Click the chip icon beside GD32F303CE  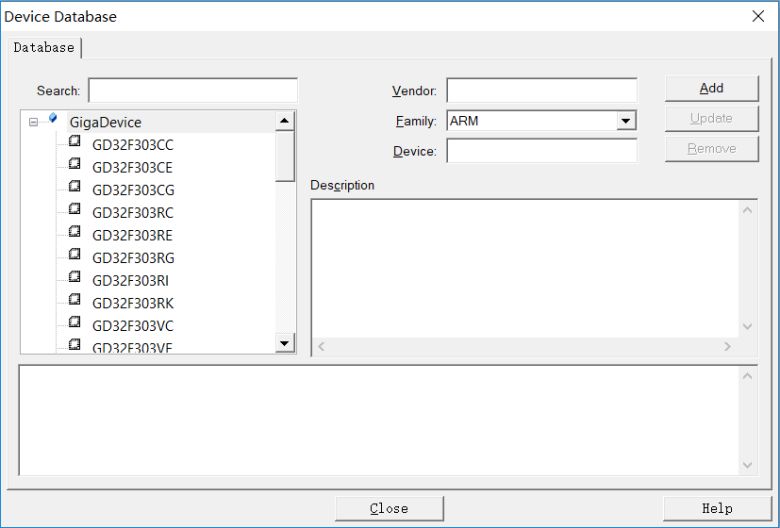click(75, 163)
